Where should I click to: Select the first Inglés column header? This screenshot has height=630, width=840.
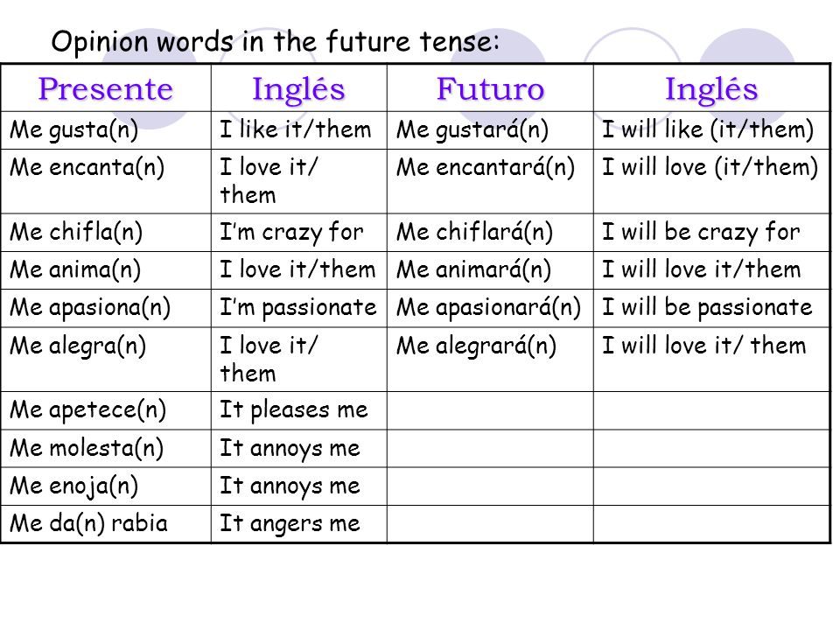[299, 88]
